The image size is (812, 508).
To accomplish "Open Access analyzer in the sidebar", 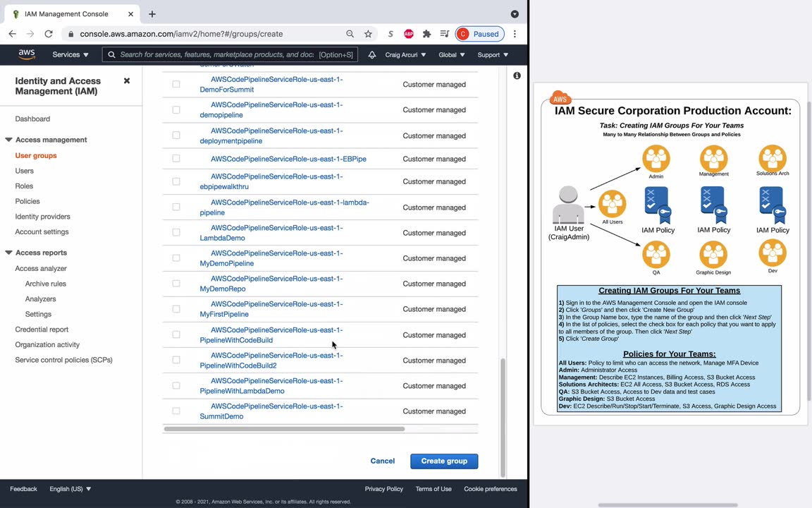I will point(41,269).
